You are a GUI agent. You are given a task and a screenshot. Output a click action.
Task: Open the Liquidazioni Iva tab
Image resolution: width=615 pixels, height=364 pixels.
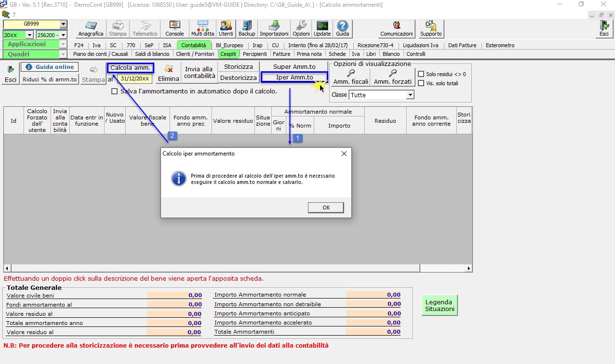point(420,45)
